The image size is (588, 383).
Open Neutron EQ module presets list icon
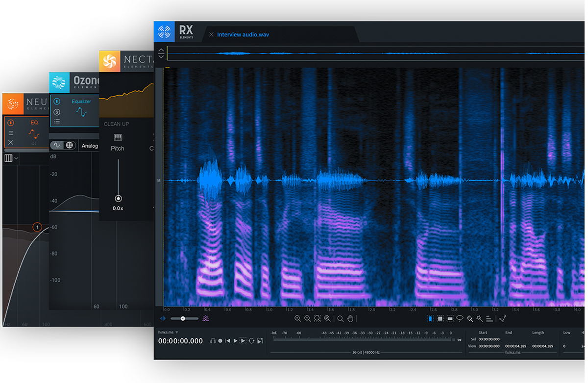[x=11, y=133]
